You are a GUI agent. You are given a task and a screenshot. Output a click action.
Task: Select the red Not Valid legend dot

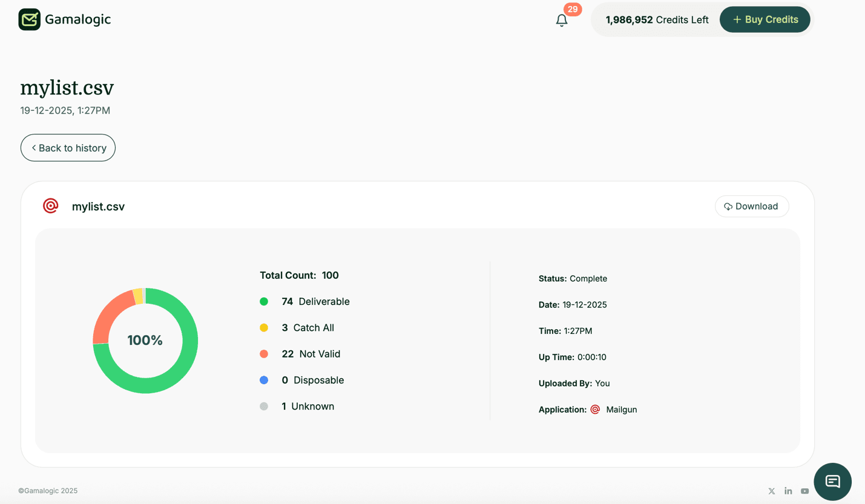[264, 354]
